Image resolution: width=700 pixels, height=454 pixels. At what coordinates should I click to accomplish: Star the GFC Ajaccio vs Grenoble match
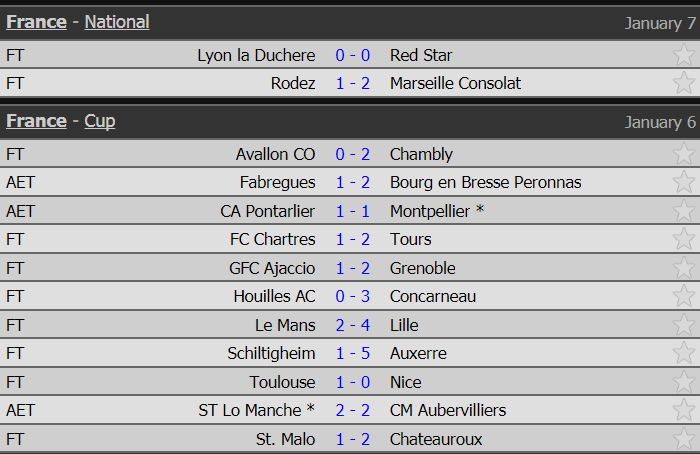click(684, 268)
